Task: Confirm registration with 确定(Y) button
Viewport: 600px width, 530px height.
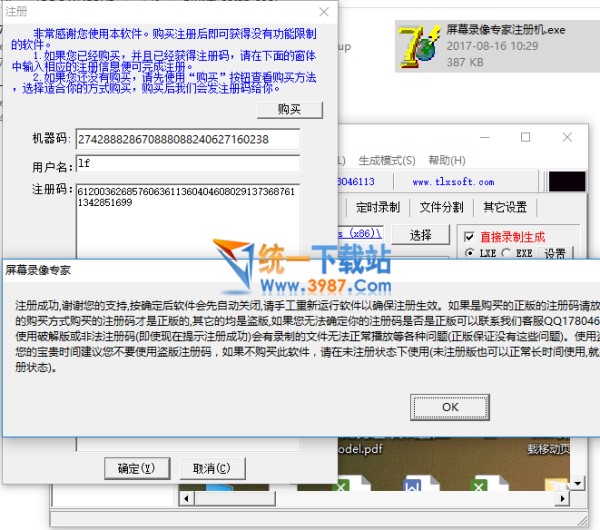Action: 137,468
